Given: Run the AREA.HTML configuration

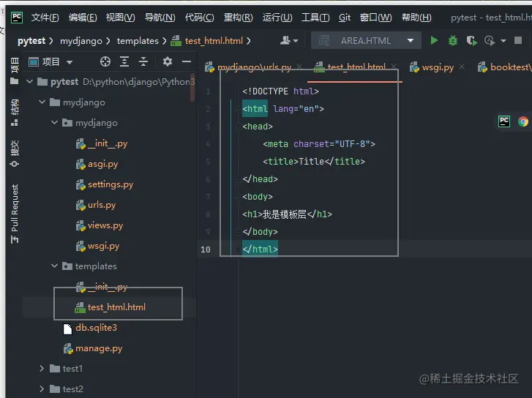Looking at the screenshot, I should pyautogui.click(x=434, y=41).
